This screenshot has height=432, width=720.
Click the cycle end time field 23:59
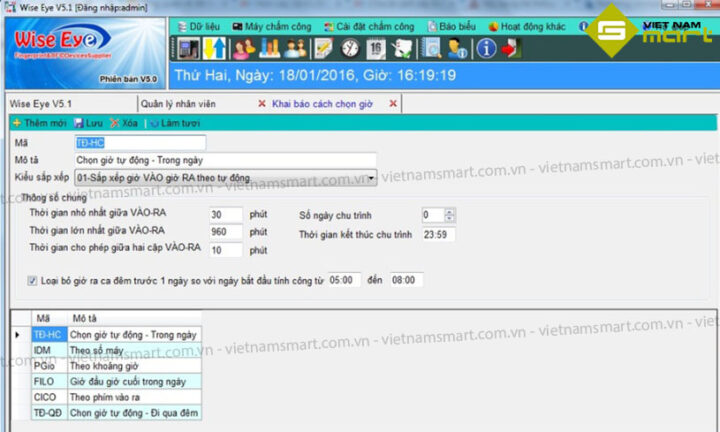pos(439,235)
